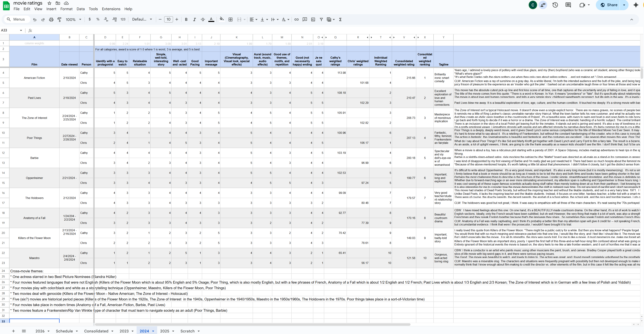Switch to the Consolidated sheet tab

coord(96,331)
